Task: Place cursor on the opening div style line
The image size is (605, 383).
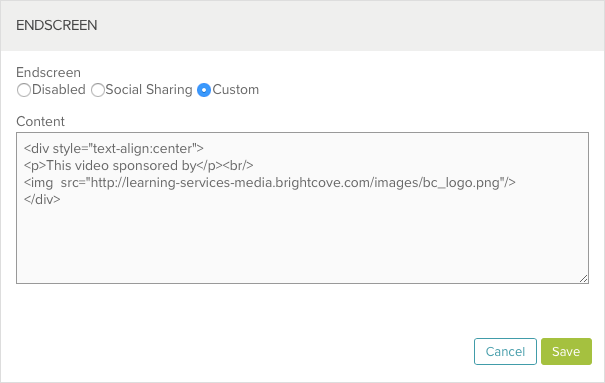Action: (114, 148)
